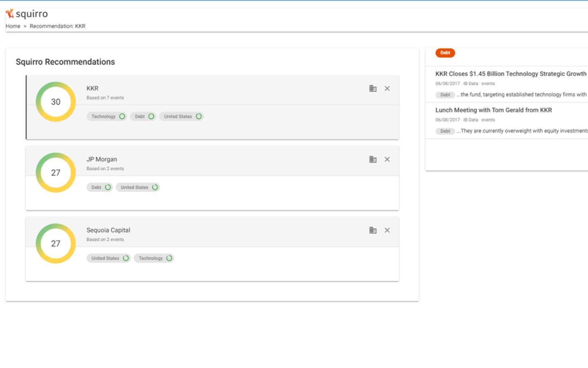Click the Squirro squirrel logo icon
Image resolution: width=588 pixels, height=368 pixels.
tap(9, 13)
